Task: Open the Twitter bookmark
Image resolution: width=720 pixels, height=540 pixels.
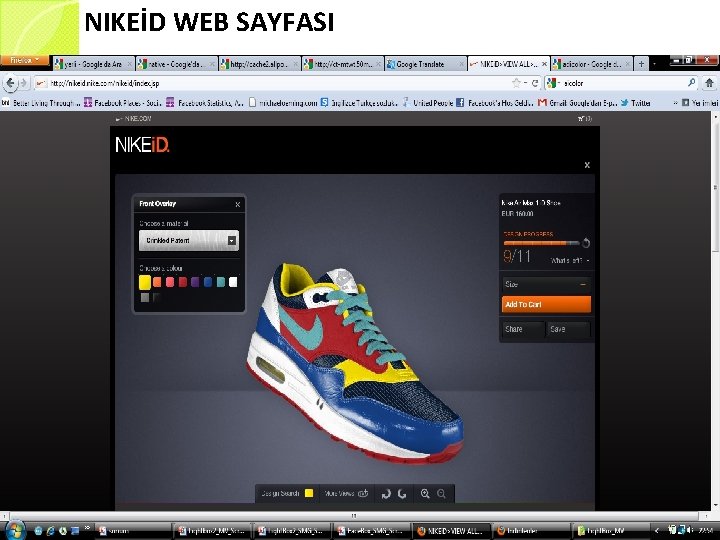Action: tap(636, 103)
